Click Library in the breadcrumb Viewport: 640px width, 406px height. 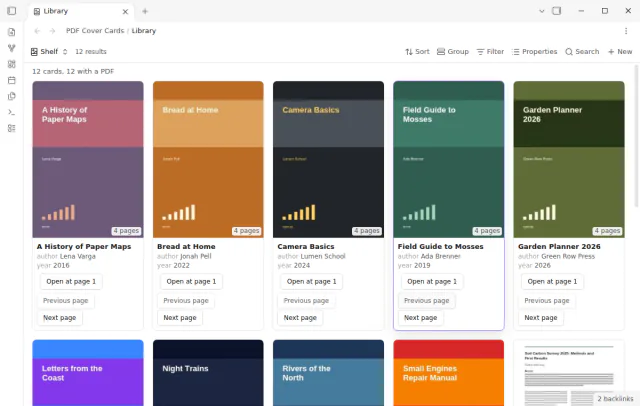coord(144,31)
